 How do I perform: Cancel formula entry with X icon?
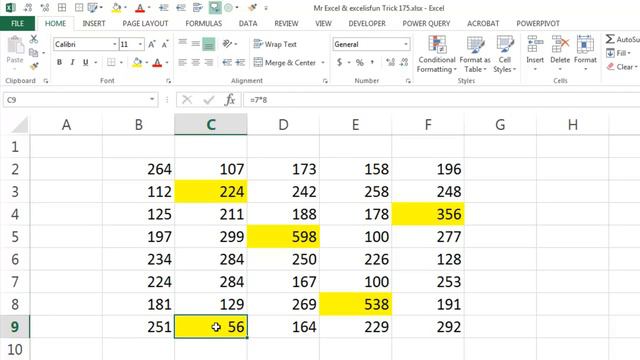[x=187, y=100]
